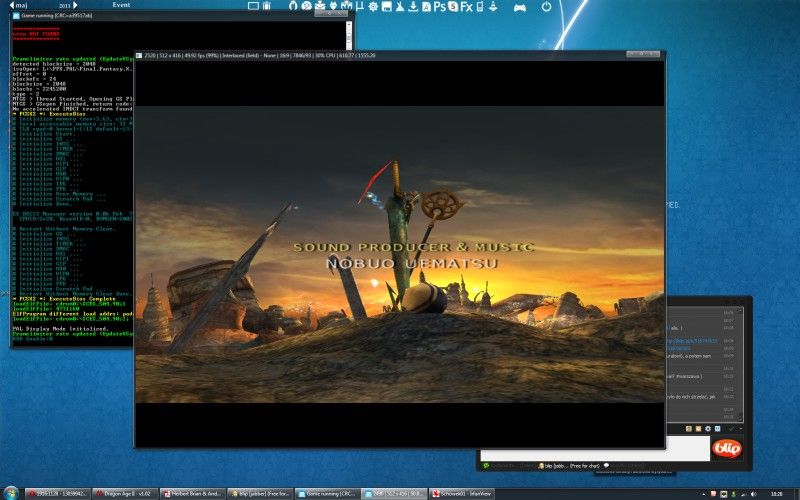Open Skype from the S dock icon
This screenshot has height=500, width=800.
pos(453,7)
